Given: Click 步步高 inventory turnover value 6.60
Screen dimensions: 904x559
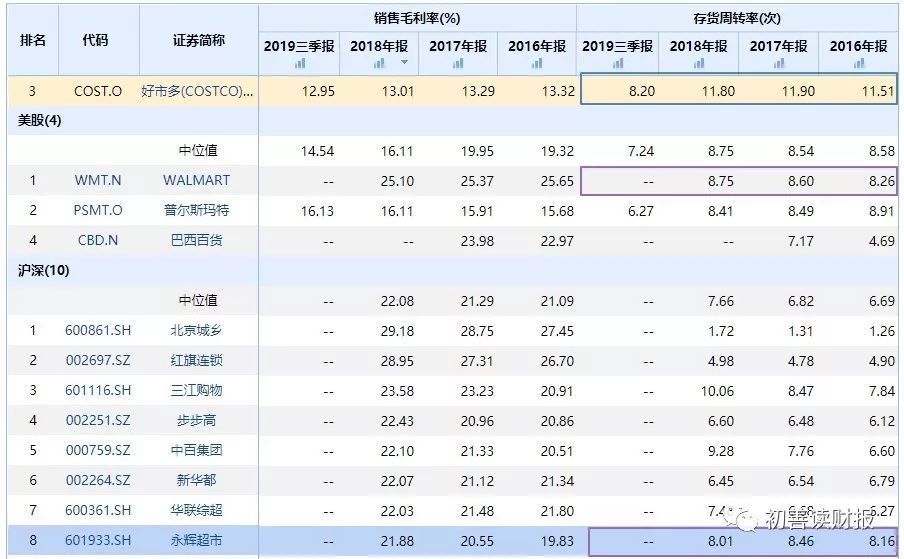Looking at the screenshot, I should pyautogui.click(x=721, y=421).
